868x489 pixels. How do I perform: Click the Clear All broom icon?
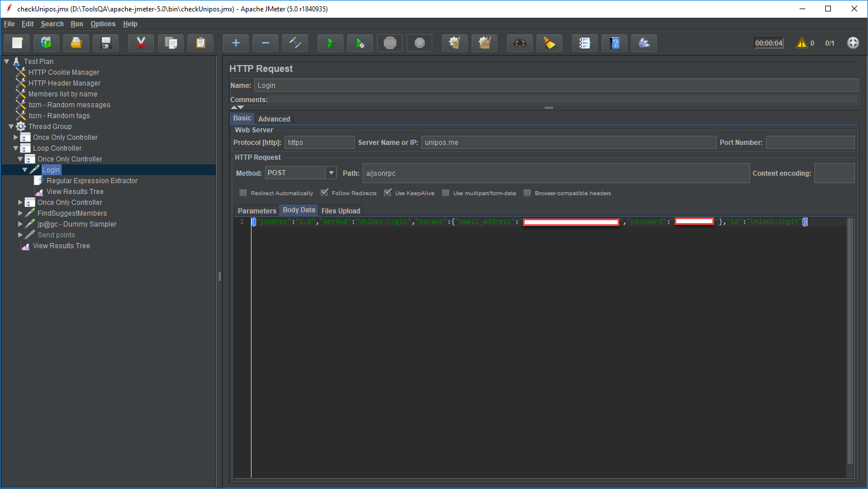484,43
